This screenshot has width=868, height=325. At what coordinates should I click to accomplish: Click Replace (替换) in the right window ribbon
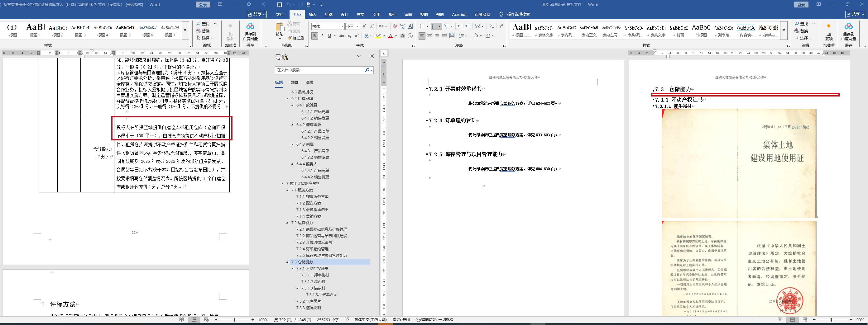point(801,31)
